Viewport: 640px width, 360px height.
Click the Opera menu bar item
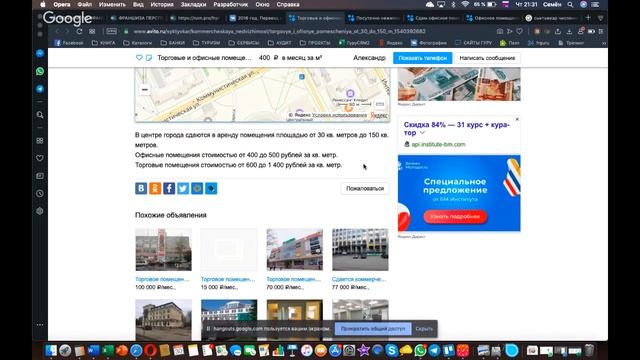click(62, 4)
